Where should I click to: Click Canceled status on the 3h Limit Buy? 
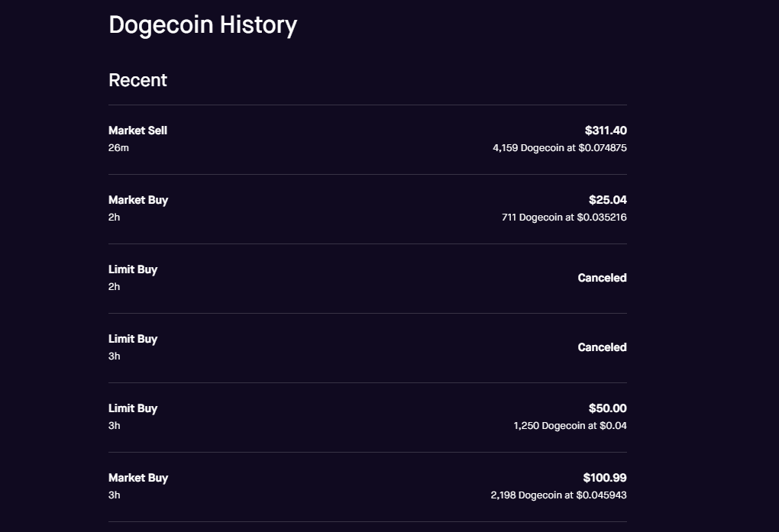(602, 347)
